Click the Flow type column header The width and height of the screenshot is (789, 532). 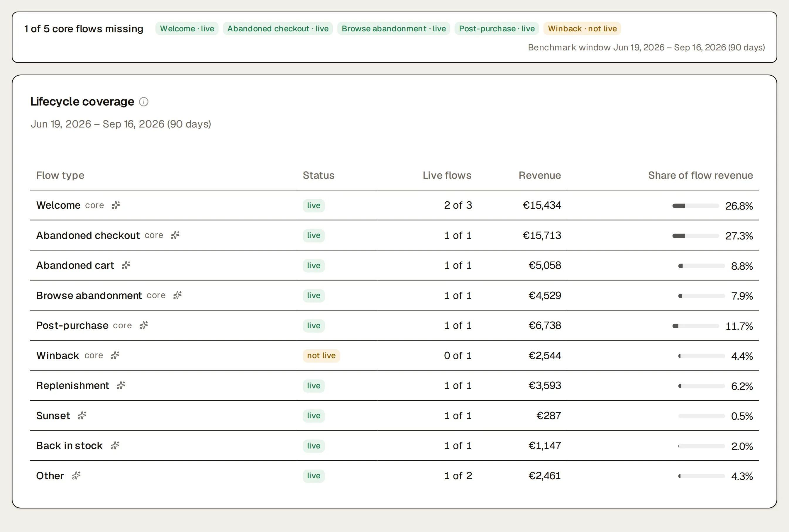[60, 175]
